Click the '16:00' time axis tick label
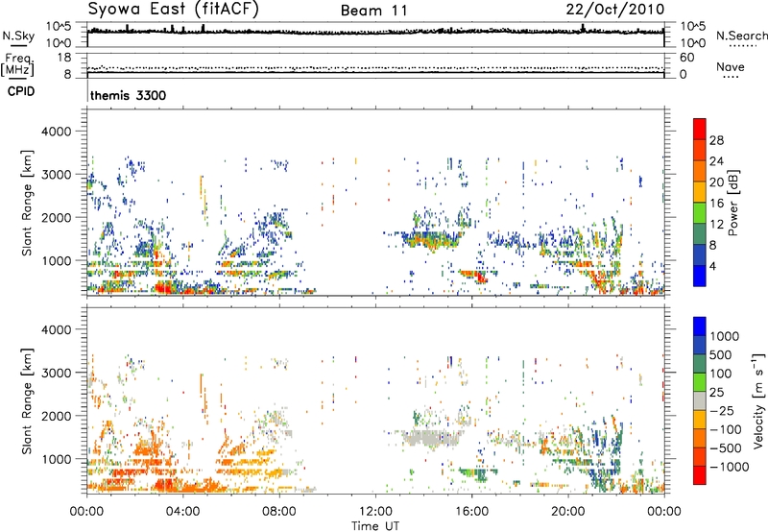Viewport: 768px width, 532px height. (471, 512)
